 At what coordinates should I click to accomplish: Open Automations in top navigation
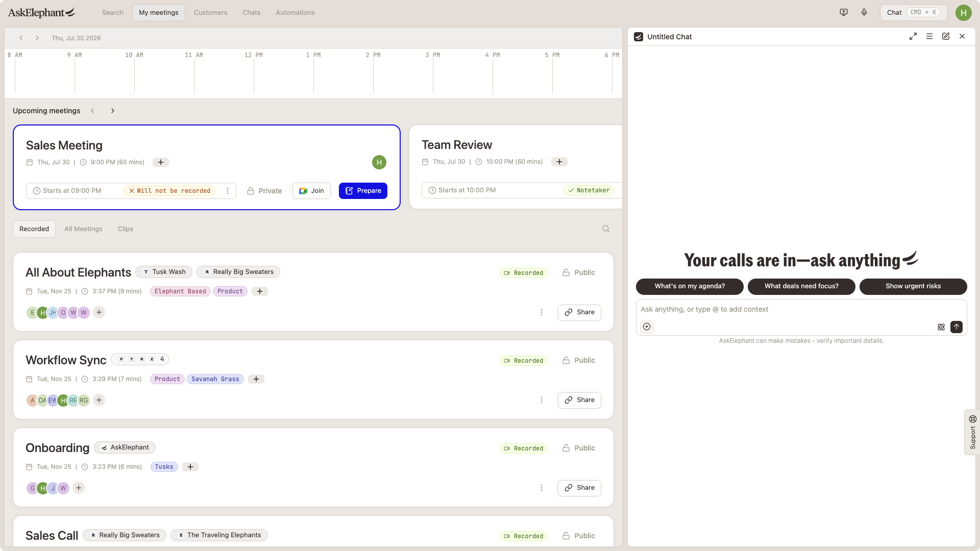pyautogui.click(x=295, y=12)
